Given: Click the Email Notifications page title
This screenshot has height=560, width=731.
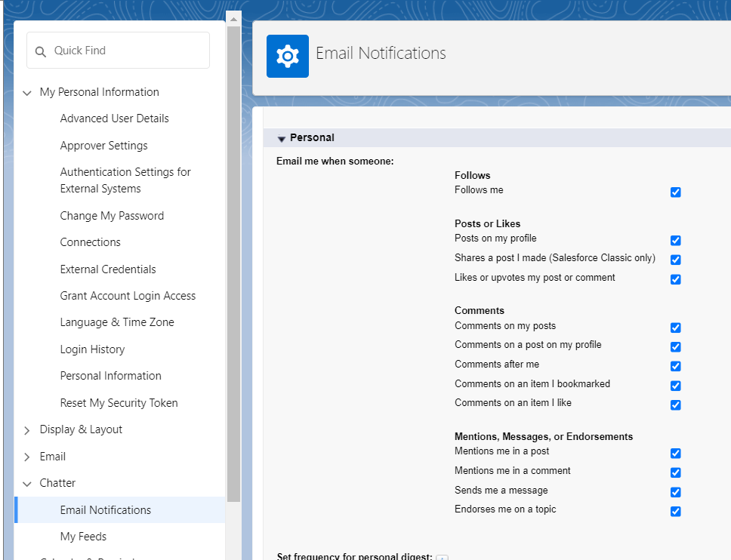Looking at the screenshot, I should 381,53.
